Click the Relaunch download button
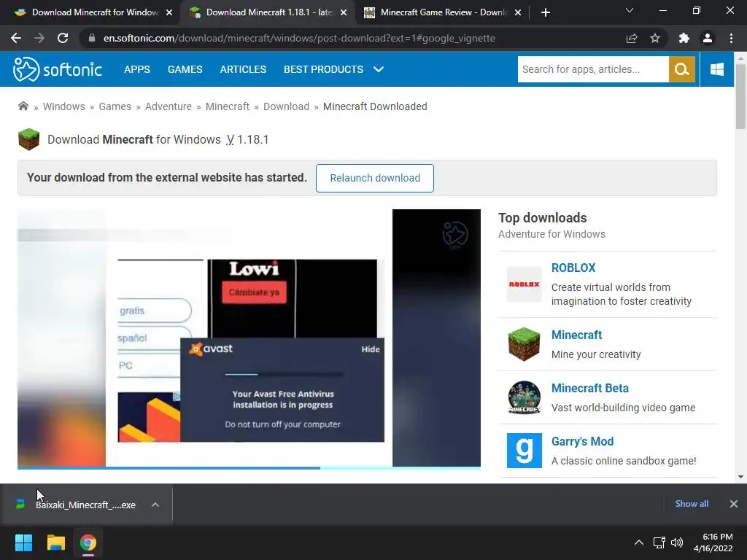 coord(375,178)
